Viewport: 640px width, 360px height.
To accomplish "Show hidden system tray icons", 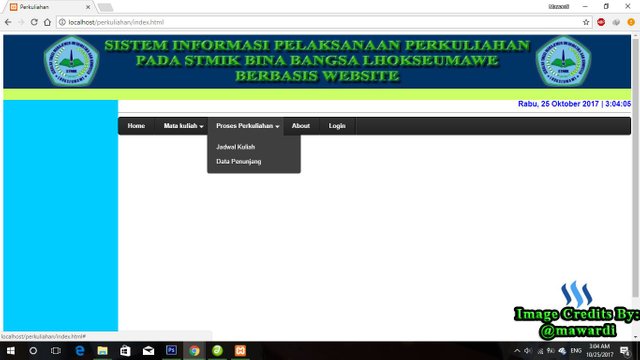I will click(517, 351).
